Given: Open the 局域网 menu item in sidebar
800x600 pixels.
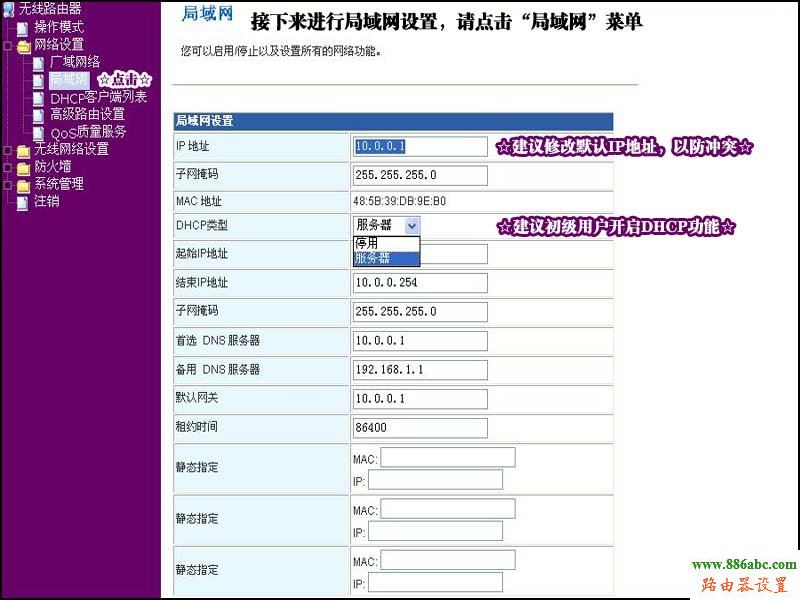Looking at the screenshot, I should click(x=69, y=80).
